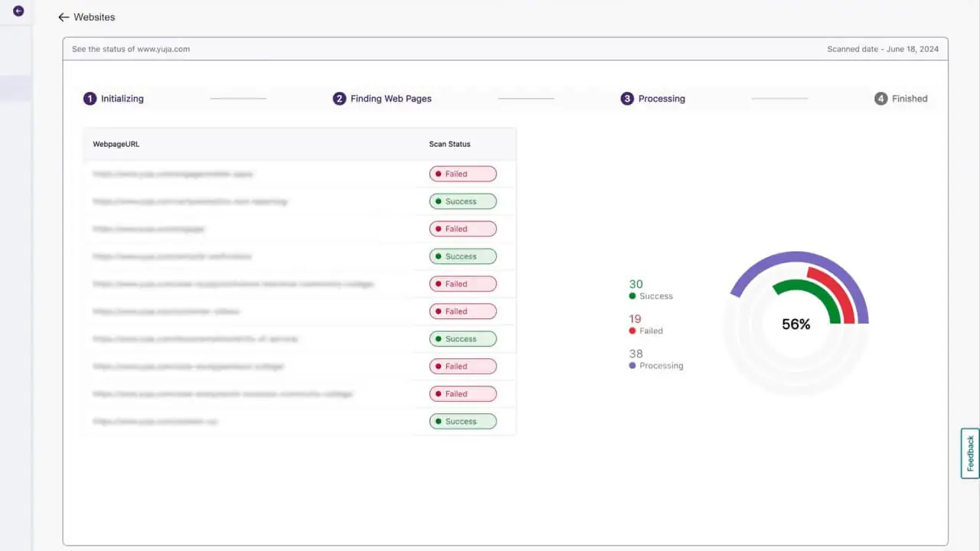Click the WebpageURL column header
Screen dimensions: 980x551
click(x=116, y=144)
